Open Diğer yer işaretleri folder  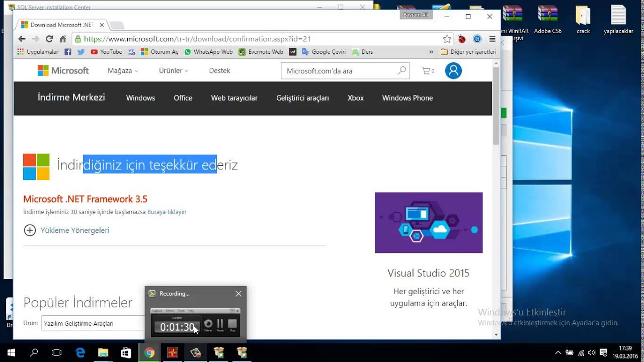click(x=468, y=52)
